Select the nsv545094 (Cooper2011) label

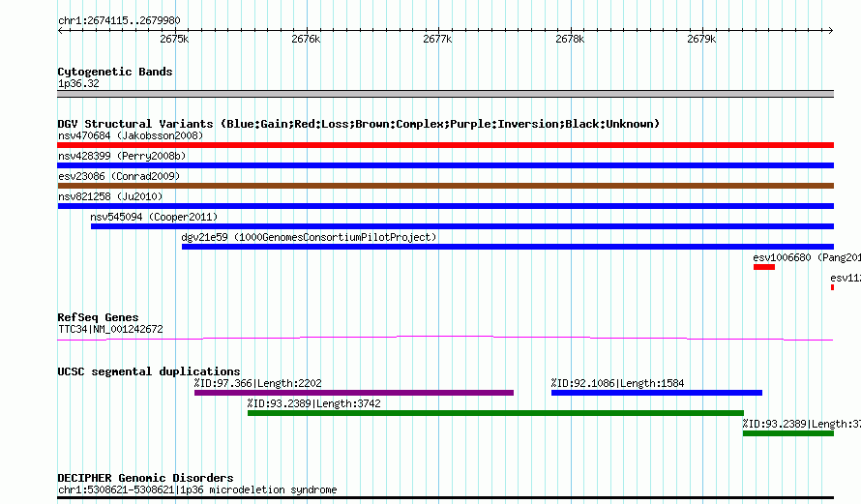pyautogui.click(x=154, y=217)
